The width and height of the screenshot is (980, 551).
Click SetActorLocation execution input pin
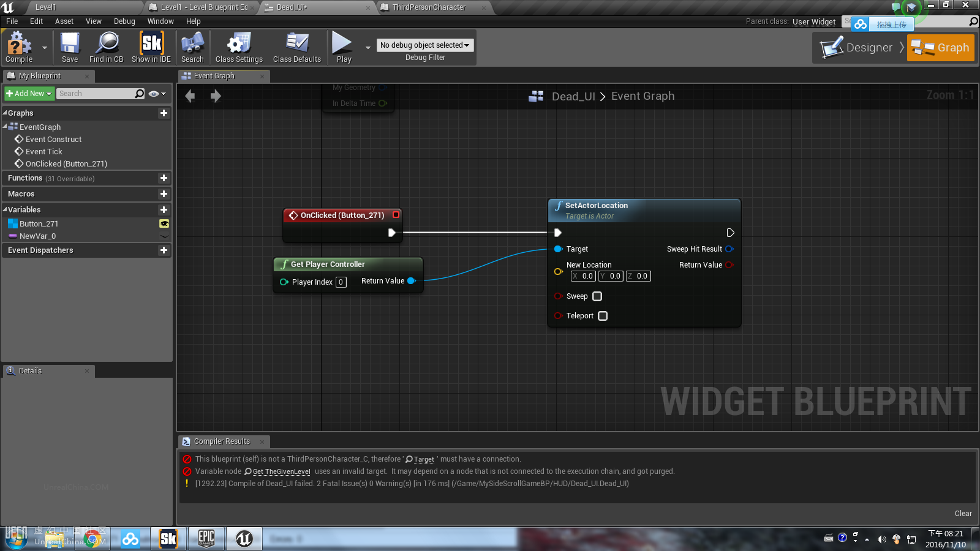557,233
